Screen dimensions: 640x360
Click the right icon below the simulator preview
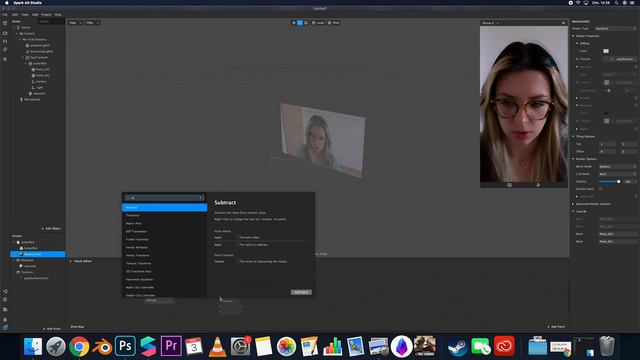pos(538,185)
